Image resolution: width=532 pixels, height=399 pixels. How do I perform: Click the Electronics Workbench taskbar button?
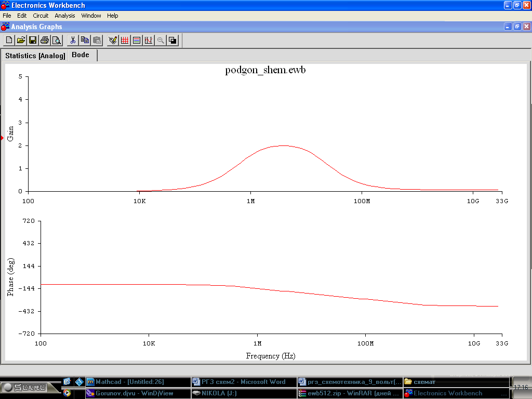coord(456,393)
